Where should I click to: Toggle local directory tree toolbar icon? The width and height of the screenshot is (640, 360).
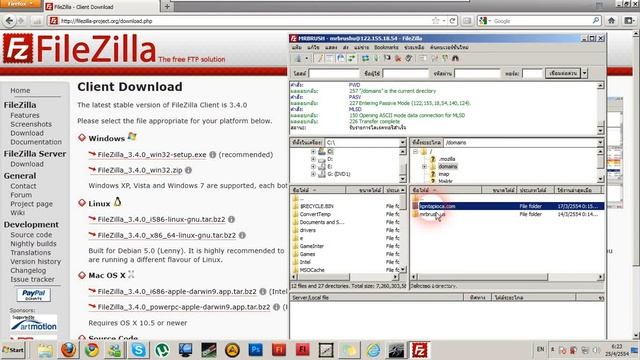330,59
